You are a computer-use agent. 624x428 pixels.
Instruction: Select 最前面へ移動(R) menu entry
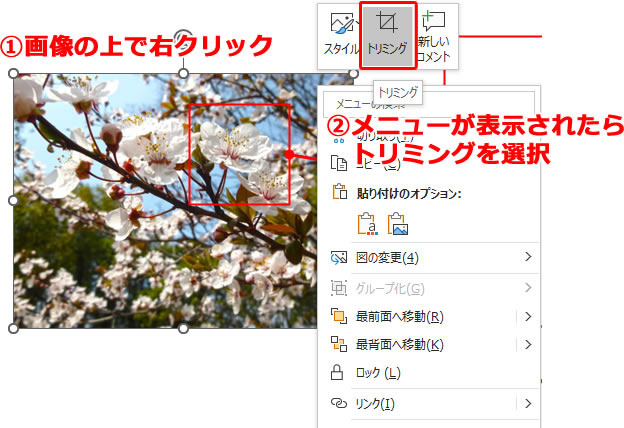400,317
